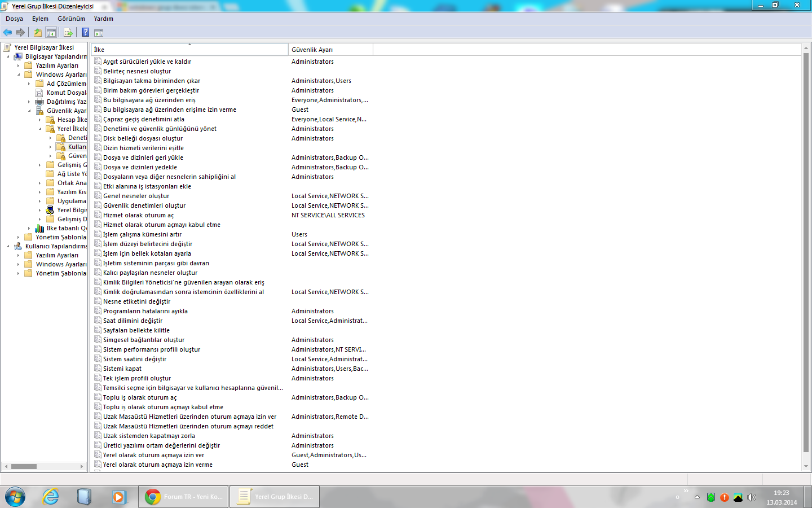This screenshot has width=812, height=508.
Task: Collapse the Kullanıcı Yapılandırması tree node
Action: [x=8, y=246]
